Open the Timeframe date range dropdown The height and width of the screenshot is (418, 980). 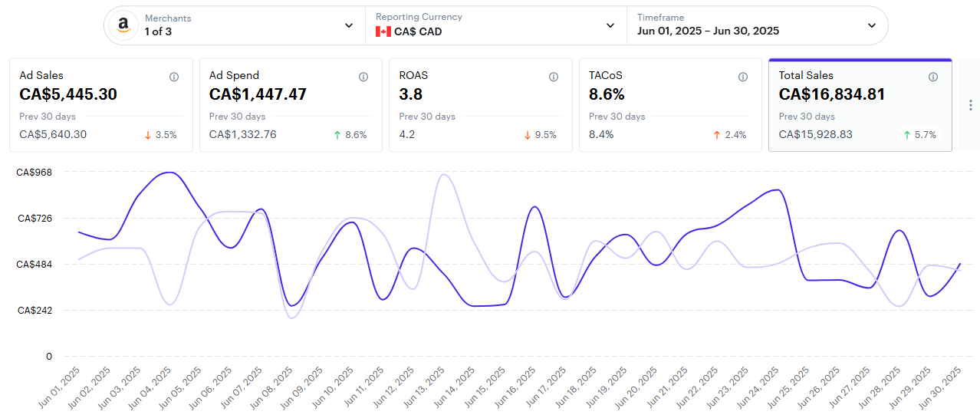(872, 25)
